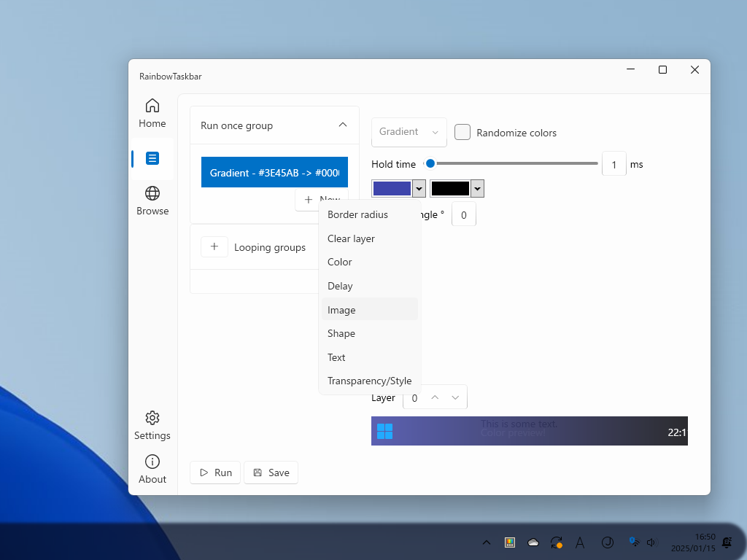The image size is (747, 560).
Task: Click the Hold time slider thumb
Action: (430, 163)
